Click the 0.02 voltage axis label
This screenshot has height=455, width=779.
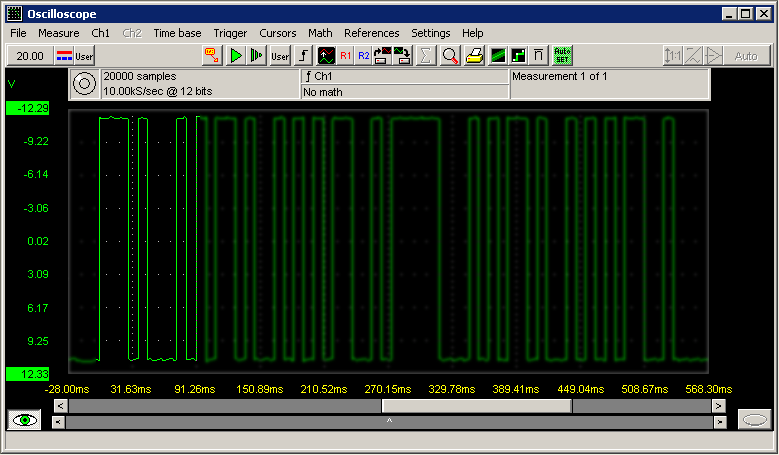[38, 241]
